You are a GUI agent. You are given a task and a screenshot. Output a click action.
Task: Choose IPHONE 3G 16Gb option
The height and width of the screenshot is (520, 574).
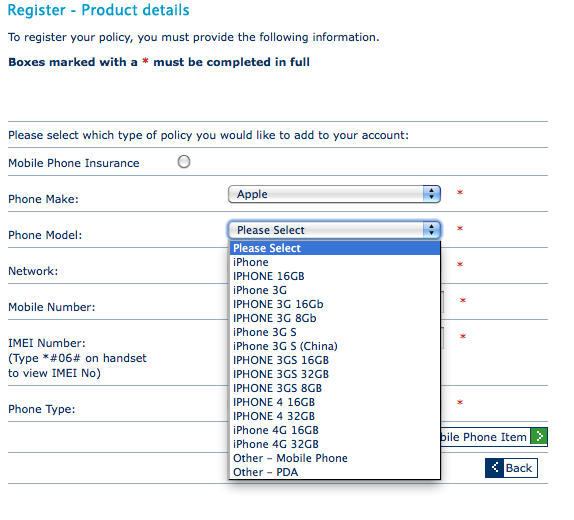(x=335, y=304)
